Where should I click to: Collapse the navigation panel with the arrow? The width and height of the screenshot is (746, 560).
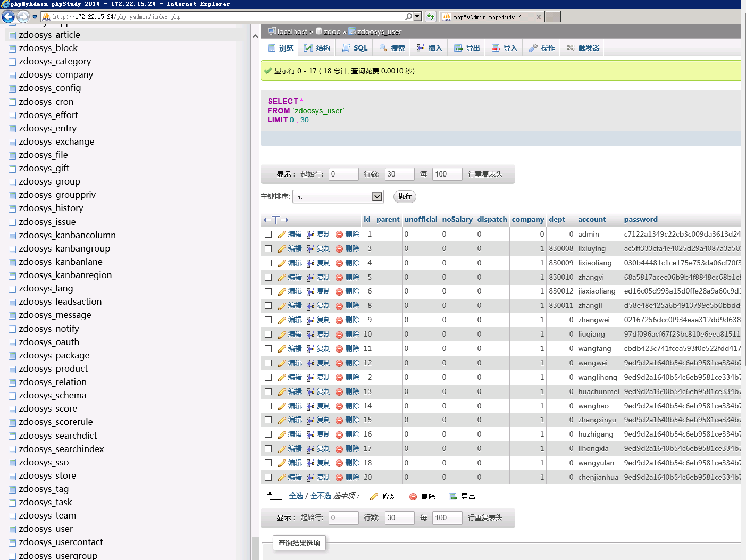coord(255,36)
